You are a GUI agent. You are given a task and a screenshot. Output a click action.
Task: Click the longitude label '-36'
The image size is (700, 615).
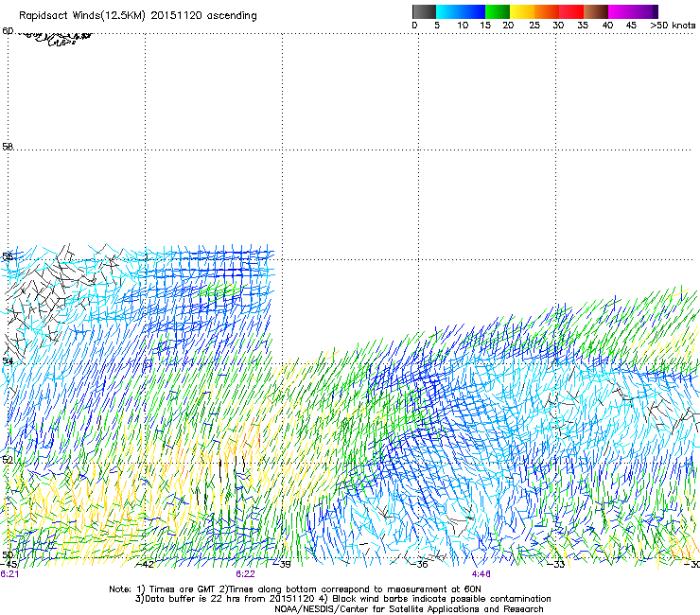coord(419,565)
